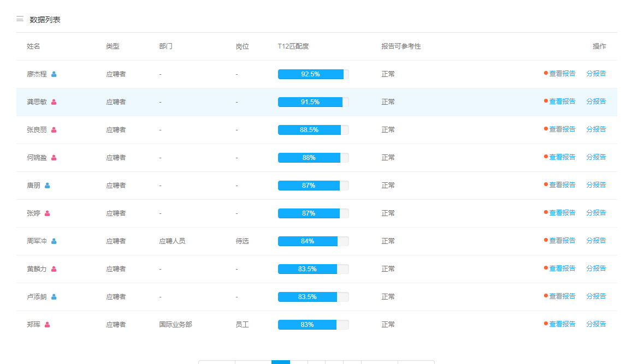Click the T12匹配度 column header
This screenshot has width=644, height=364.
tap(293, 46)
